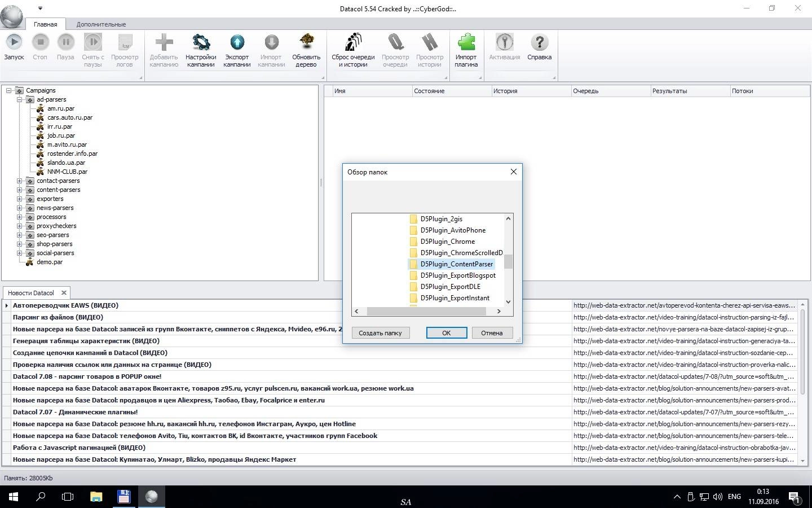The image size is (812, 508).
Task: Open Настройки кампании gear icon
Action: click(x=201, y=42)
